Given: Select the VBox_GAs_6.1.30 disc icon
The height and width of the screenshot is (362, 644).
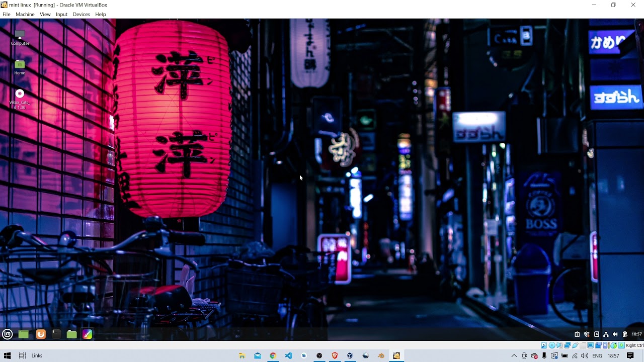Looking at the screenshot, I should coord(20,99).
